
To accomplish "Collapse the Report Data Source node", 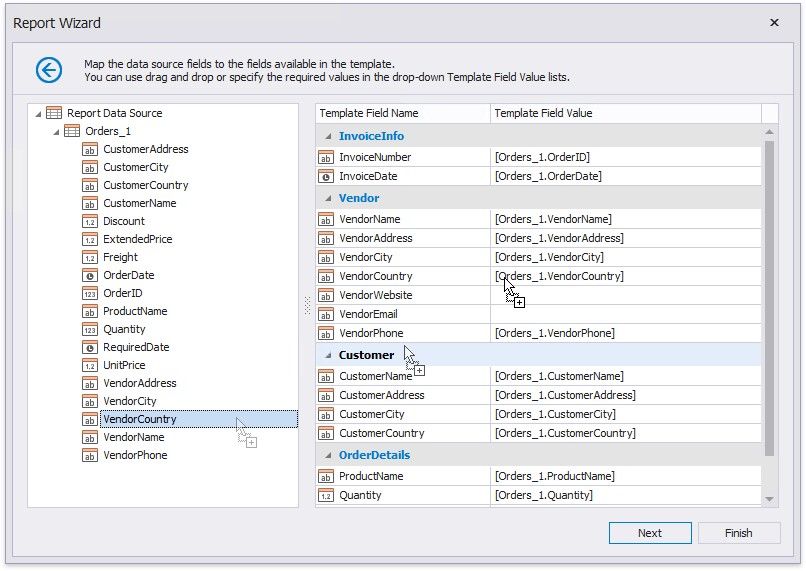I will pyautogui.click(x=38, y=113).
